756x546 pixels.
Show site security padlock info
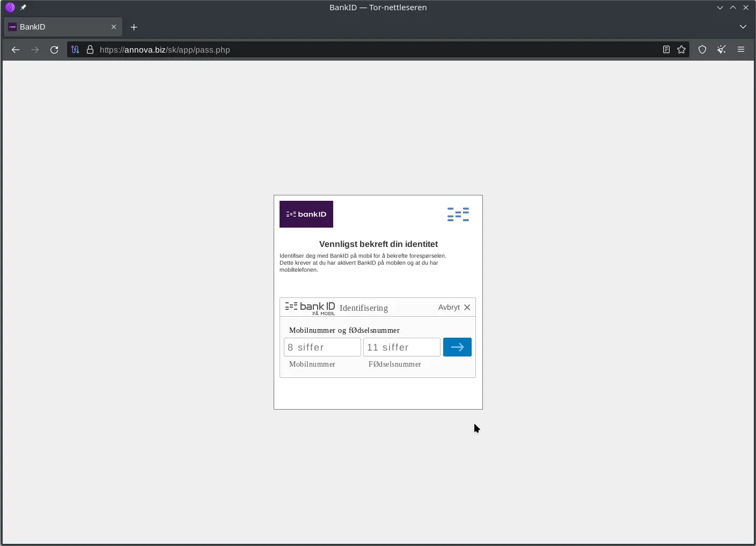90,50
